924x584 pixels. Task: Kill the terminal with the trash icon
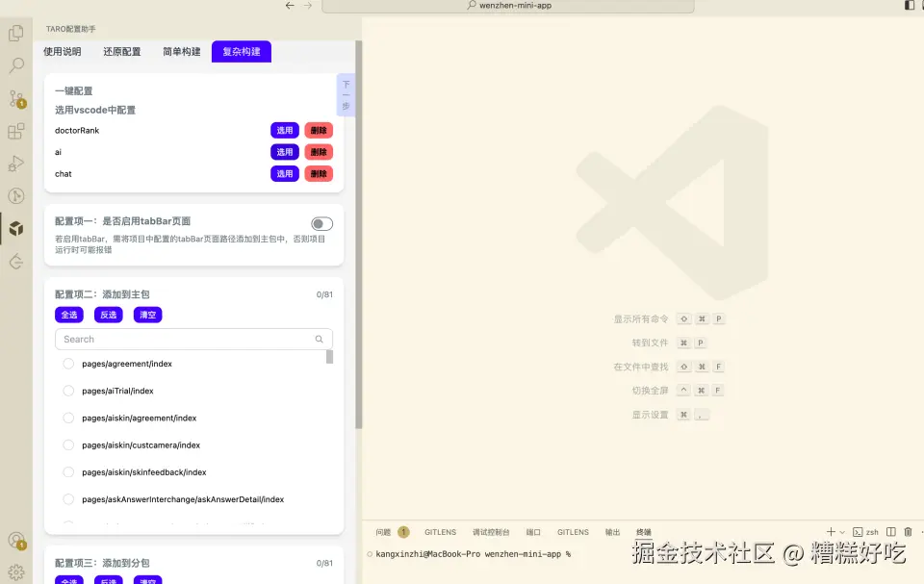[x=908, y=531]
